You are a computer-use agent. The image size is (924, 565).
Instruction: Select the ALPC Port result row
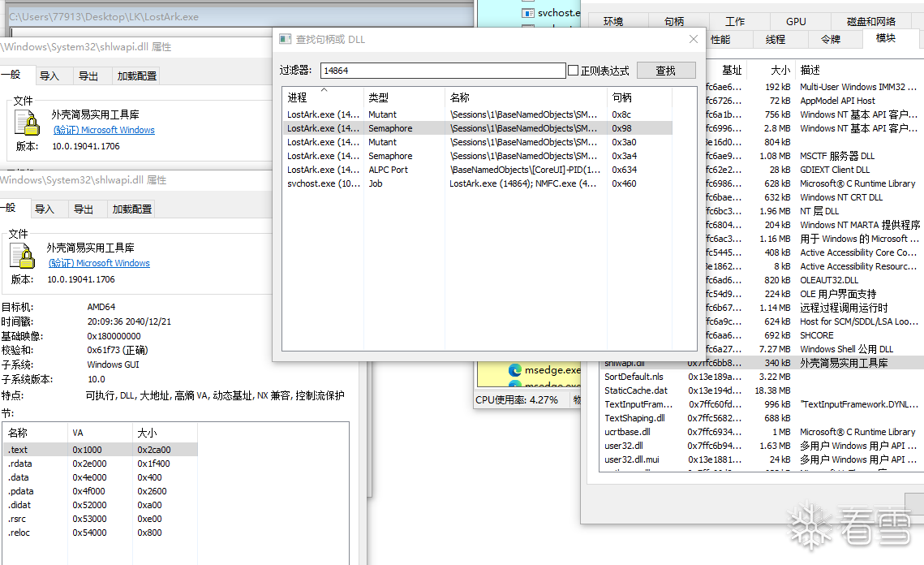pos(477,170)
